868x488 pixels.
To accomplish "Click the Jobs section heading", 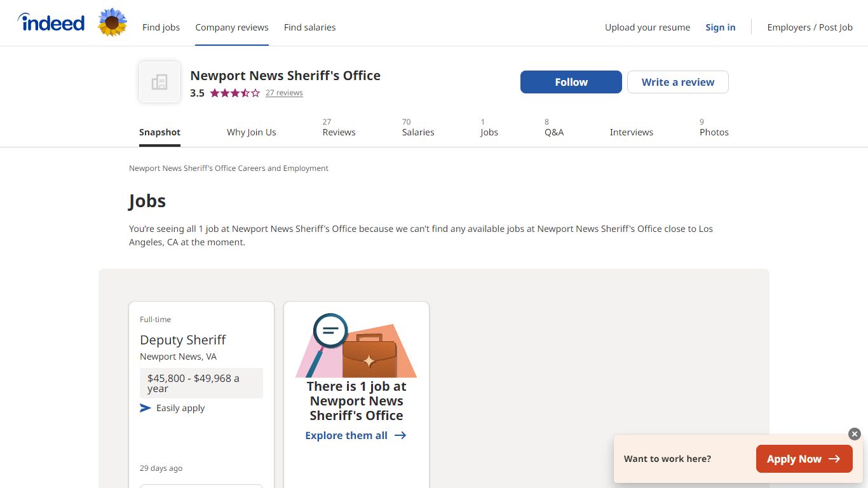I will (x=147, y=201).
